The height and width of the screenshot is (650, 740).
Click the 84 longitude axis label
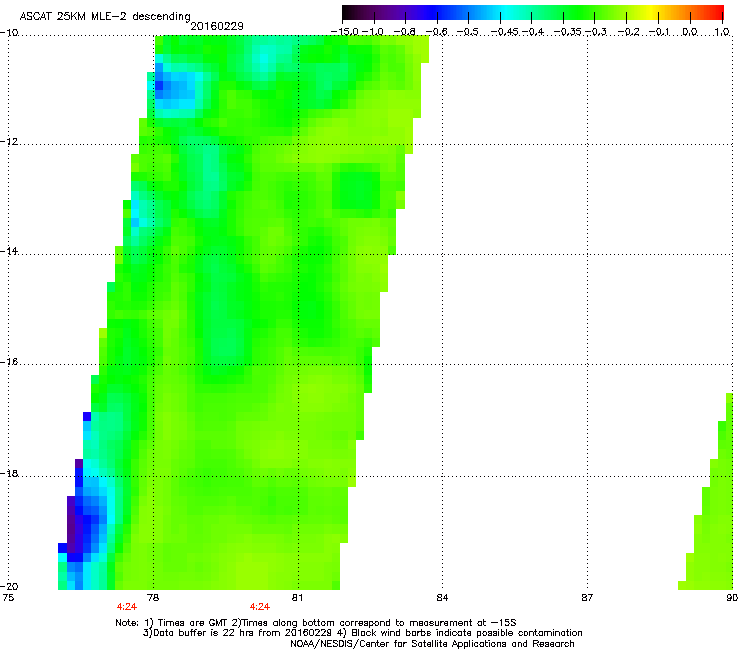(x=442, y=598)
